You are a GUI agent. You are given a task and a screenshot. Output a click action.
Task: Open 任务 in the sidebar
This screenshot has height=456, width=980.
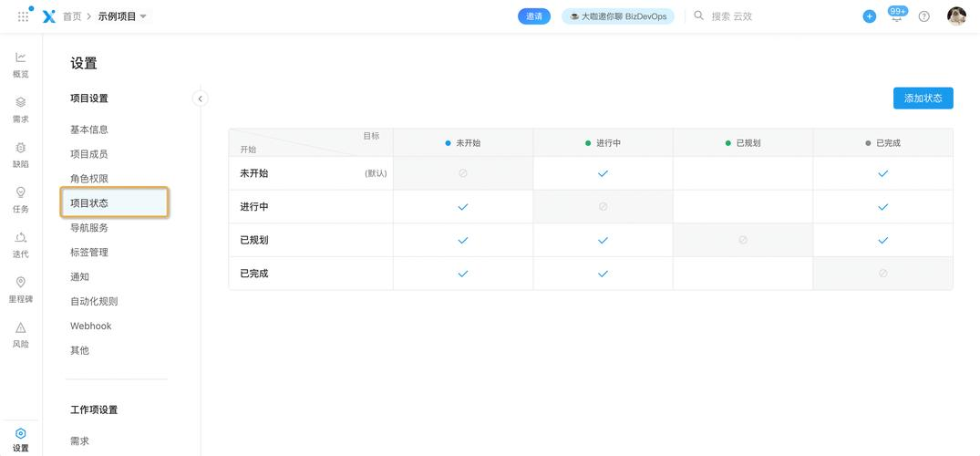21,200
